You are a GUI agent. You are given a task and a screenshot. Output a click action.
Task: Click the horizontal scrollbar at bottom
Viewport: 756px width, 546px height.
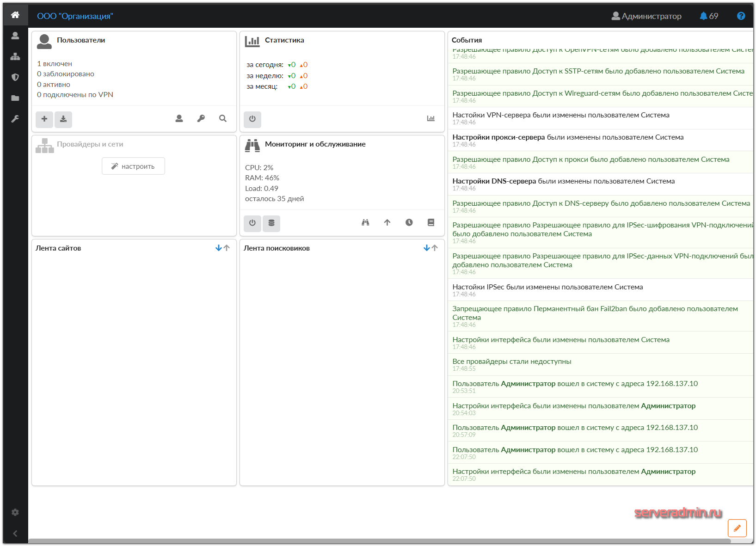[x=379, y=541]
